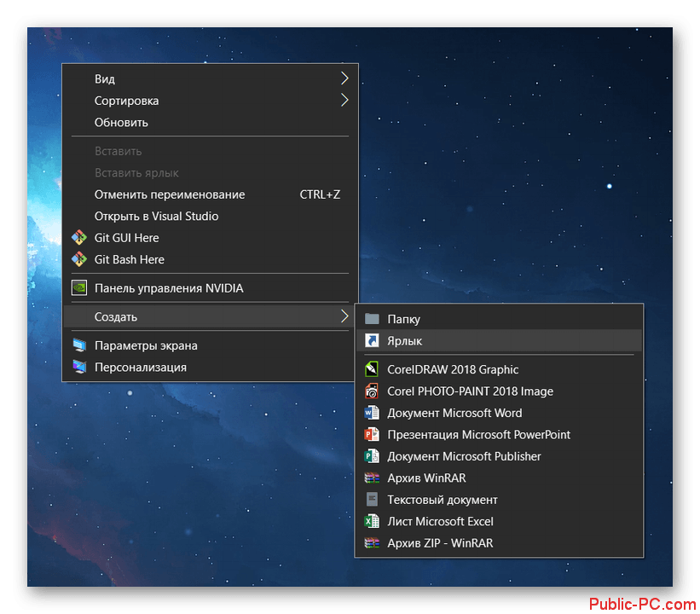The image size is (700, 614).
Task: Click the Персонализация icon
Action: tap(79, 367)
